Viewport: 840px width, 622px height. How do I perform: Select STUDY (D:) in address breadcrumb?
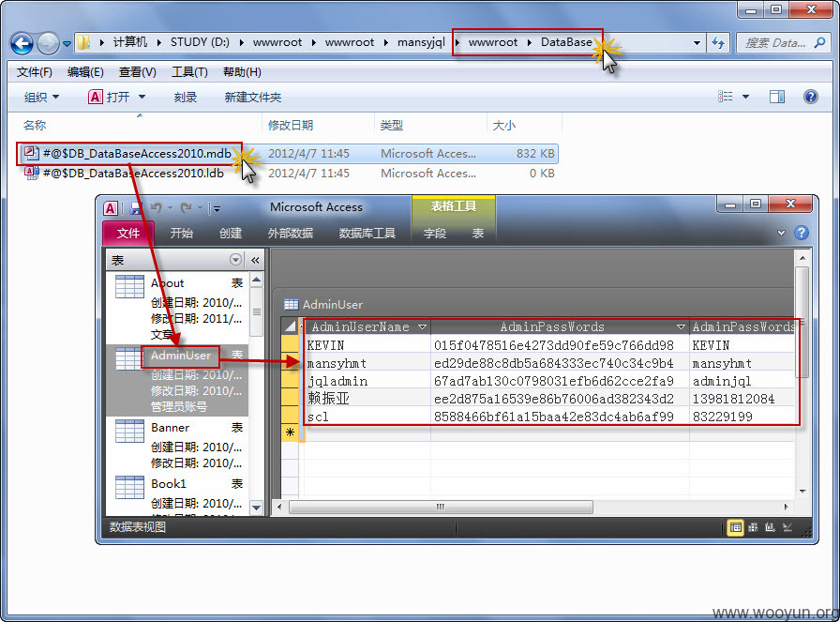(200, 42)
